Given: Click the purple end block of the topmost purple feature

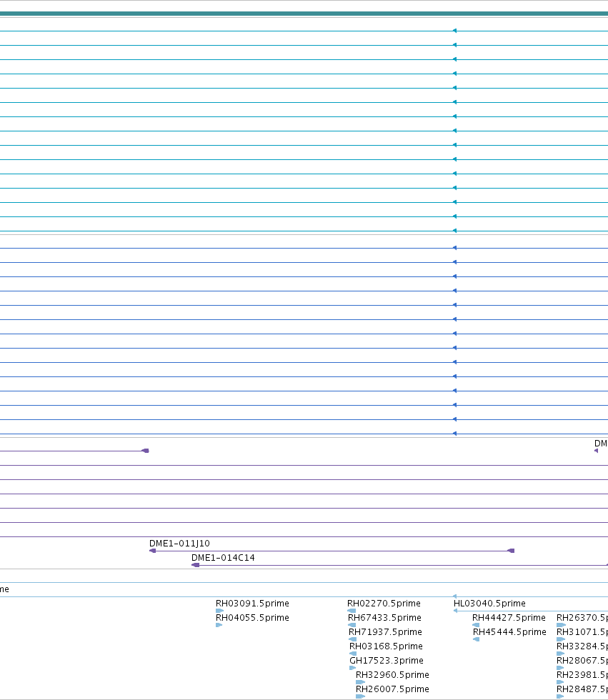Looking at the screenshot, I should [x=146, y=451].
